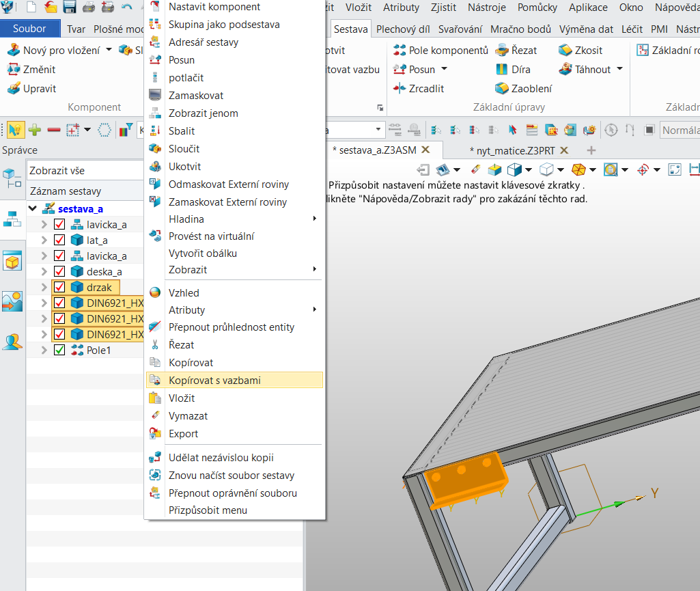Toggle the Pole1 visibility checkbox
Image resolution: width=700 pixels, height=591 pixels.
(59, 351)
